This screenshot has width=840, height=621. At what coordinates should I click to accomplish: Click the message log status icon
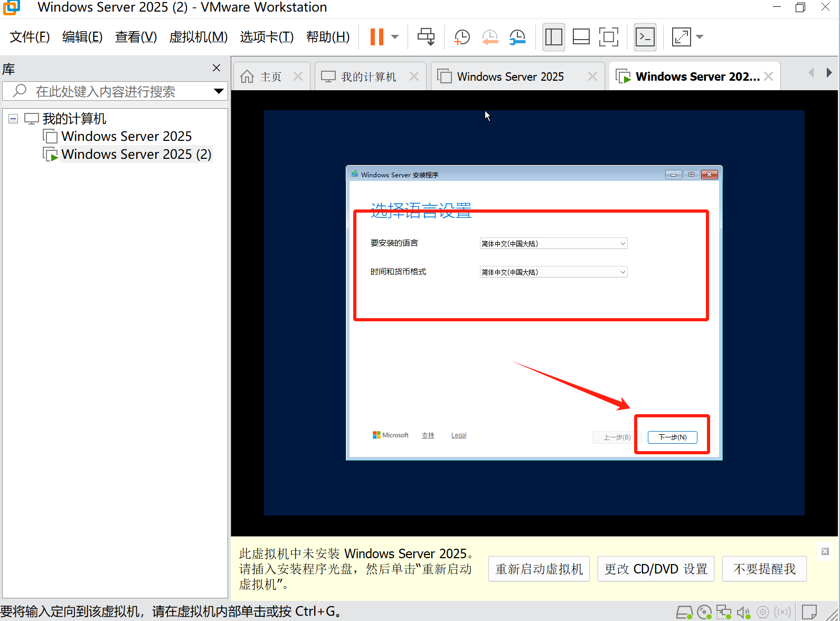pyautogui.click(x=809, y=612)
